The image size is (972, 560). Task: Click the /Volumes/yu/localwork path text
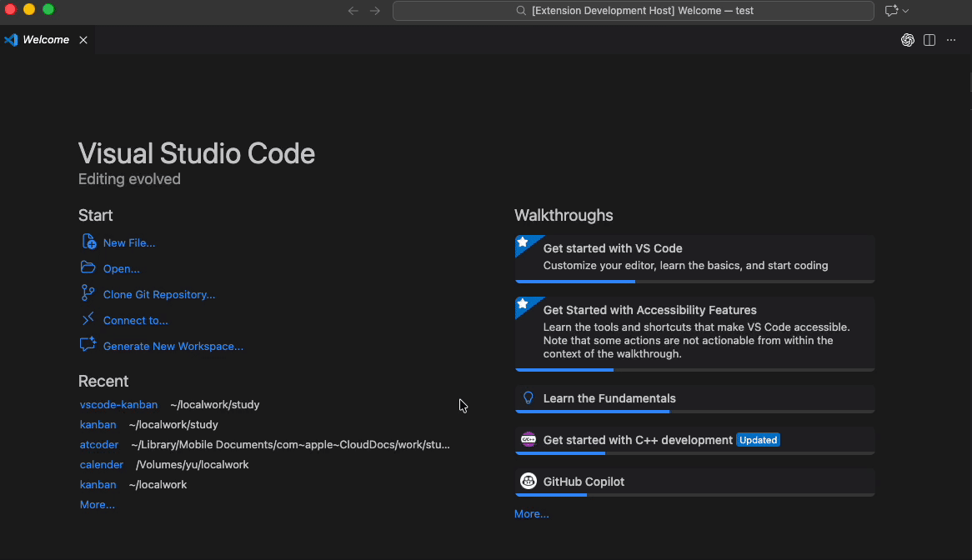click(193, 465)
